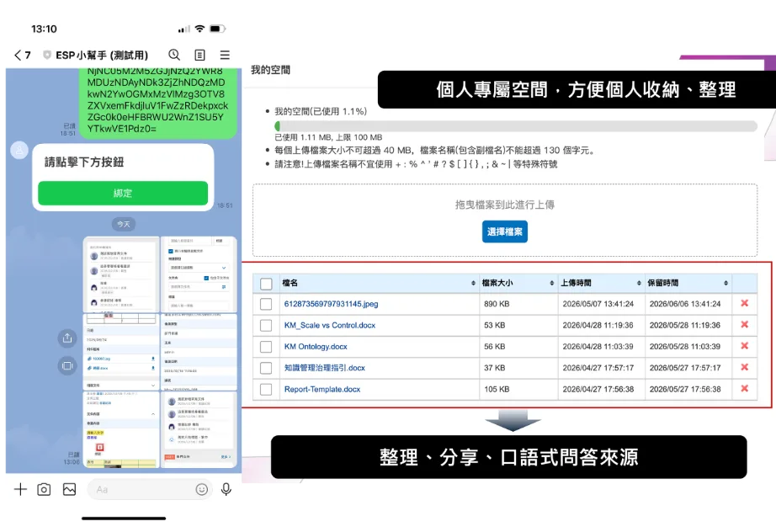The height and width of the screenshot is (532, 776).
Task: Tap the gallery view icon beside image
Action: click(x=67, y=365)
